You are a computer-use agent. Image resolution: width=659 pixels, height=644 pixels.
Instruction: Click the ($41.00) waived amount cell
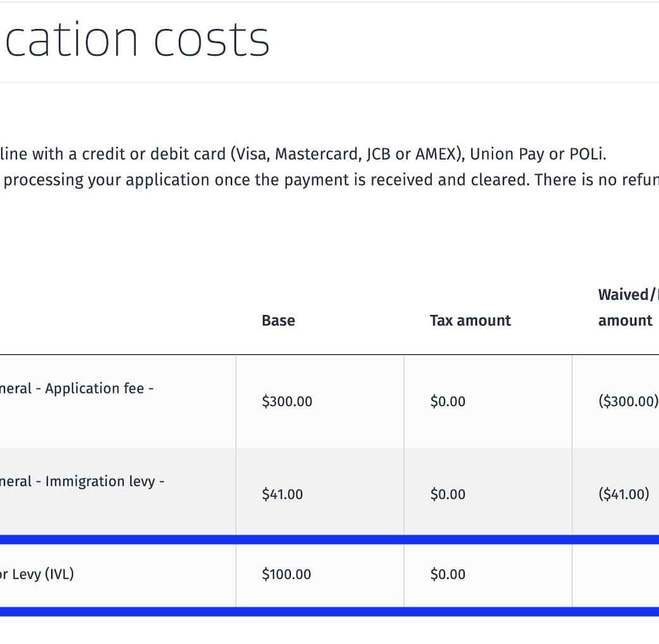tap(624, 495)
